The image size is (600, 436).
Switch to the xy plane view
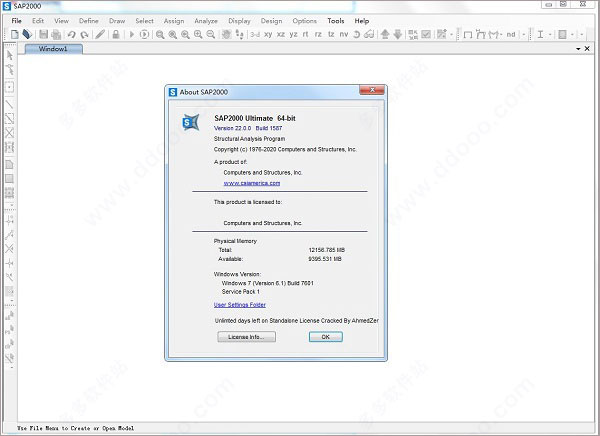pyautogui.click(x=268, y=34)
